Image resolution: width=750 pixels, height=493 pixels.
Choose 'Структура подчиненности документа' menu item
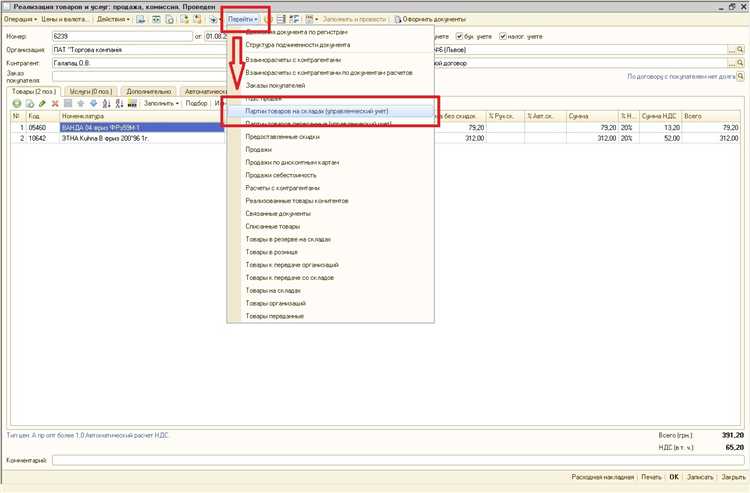tap(297, 46)
